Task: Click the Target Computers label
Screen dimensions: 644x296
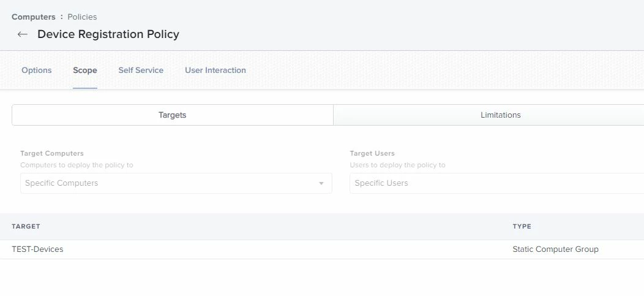Action: [52, 153]
